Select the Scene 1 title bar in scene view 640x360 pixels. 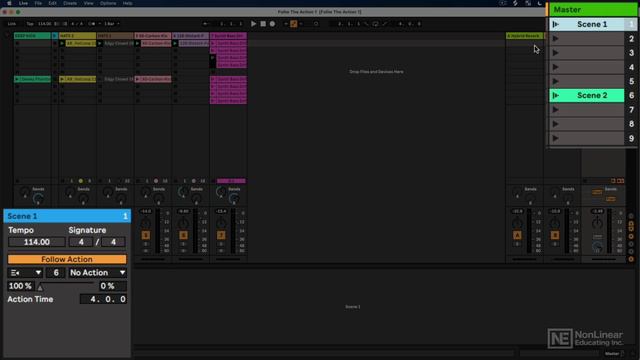(x=67, y=216)
